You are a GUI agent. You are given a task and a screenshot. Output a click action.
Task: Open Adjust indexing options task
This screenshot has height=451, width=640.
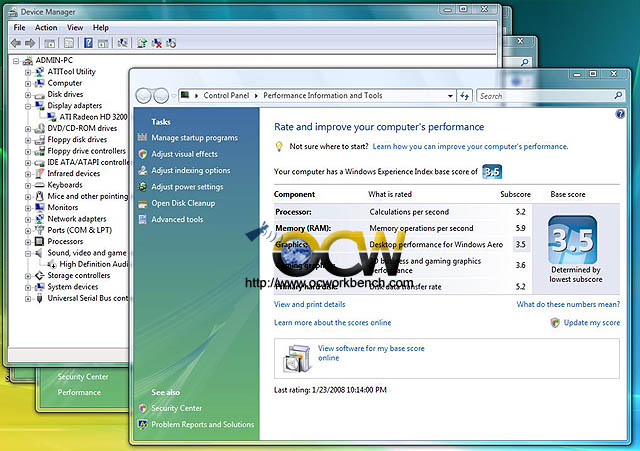tap(191, 171)
